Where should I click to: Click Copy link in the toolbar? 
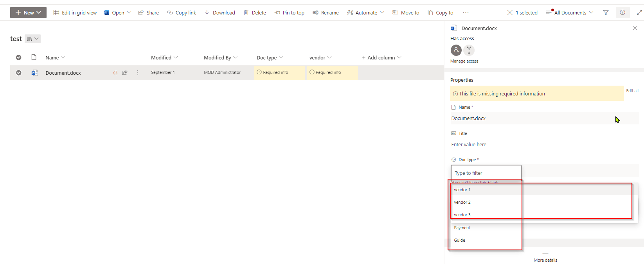[x=182, y=13]
